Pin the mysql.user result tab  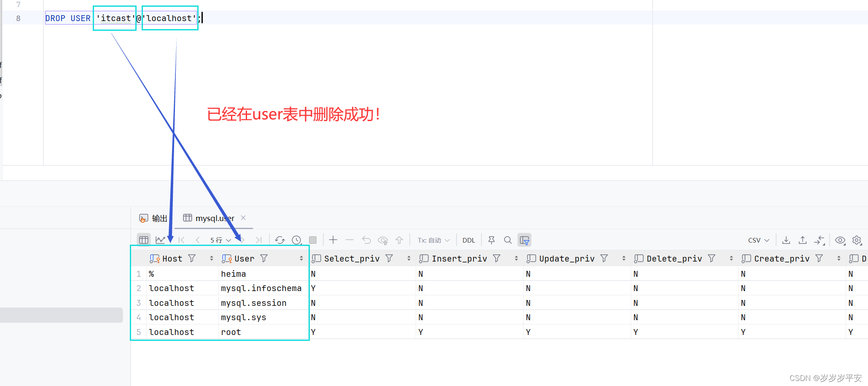tap(492, 240)
